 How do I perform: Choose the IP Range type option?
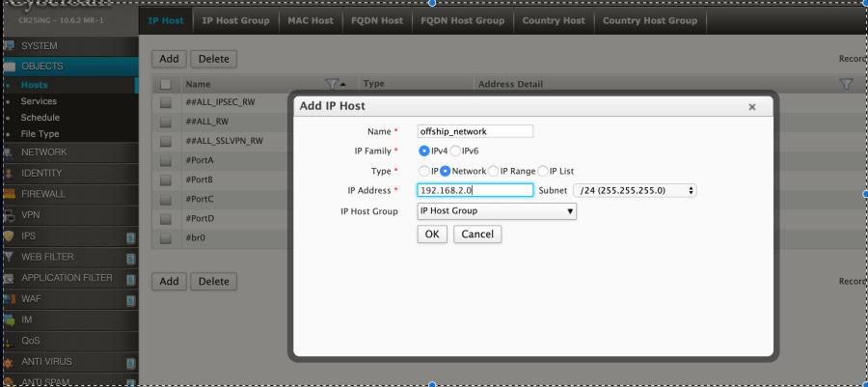point(494,171)
